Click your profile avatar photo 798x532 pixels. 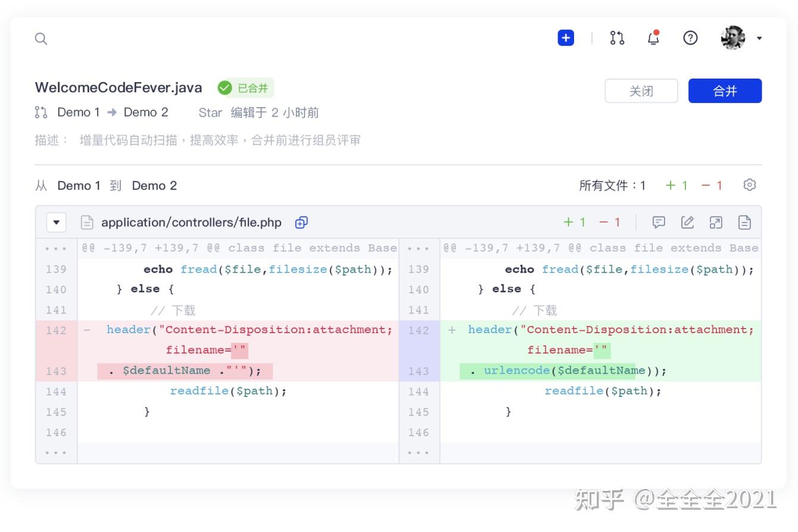(732, 37)
